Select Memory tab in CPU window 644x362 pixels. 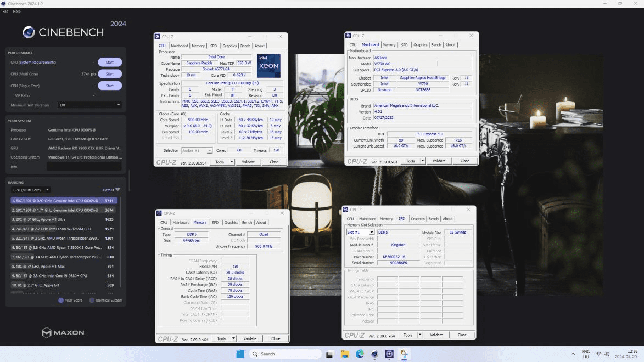198,46
